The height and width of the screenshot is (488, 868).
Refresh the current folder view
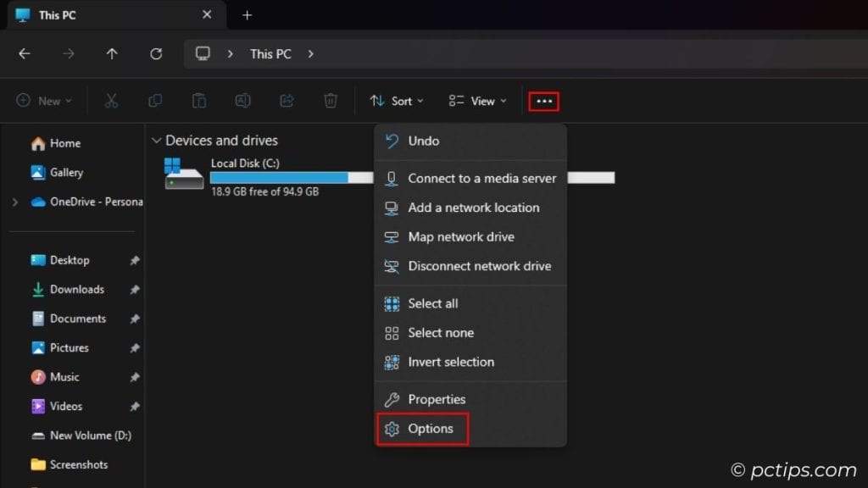point(156,53)
